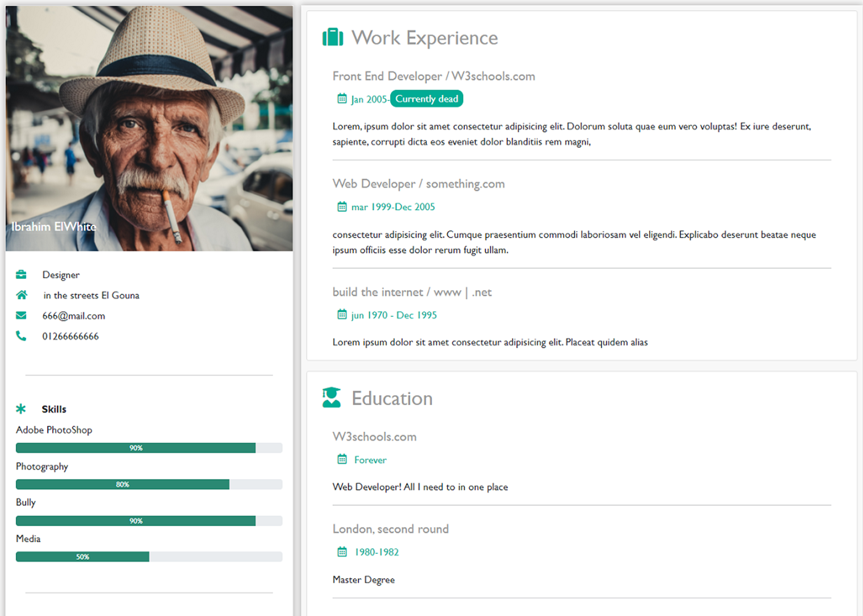This screenshot has height=616, width=863.
Task: Click the calendar icon beside 1980-1982
Action: [342, 552]
